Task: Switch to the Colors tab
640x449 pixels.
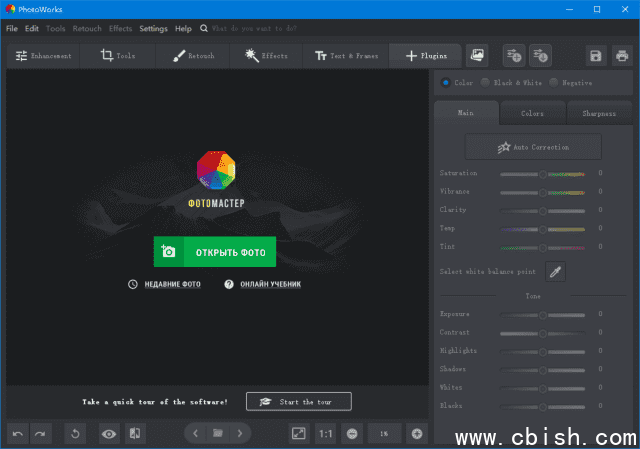Action: pyautogui.click(x=532, y=113)
